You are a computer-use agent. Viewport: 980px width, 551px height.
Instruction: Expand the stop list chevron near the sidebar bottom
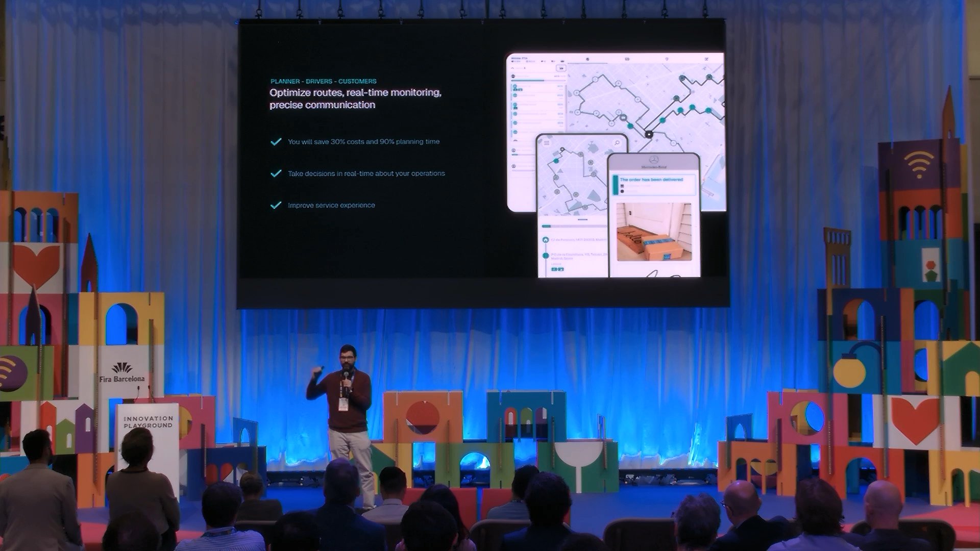(516, 140)
